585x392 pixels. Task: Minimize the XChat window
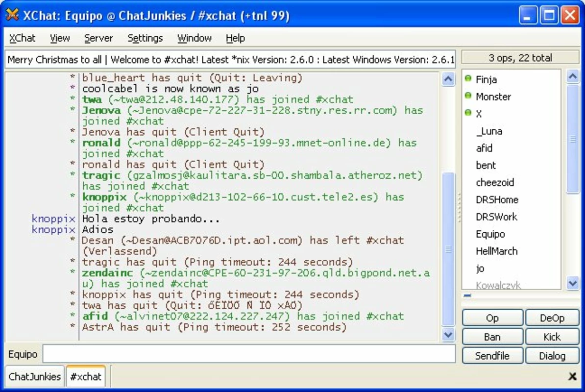tap(528, 15)
